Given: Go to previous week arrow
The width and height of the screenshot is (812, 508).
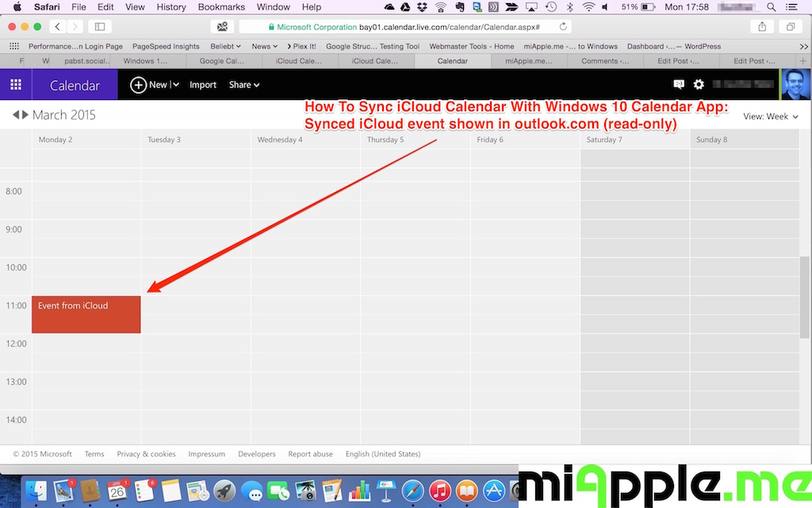Looking at the screenshot, I should click(x=16, y=115).
